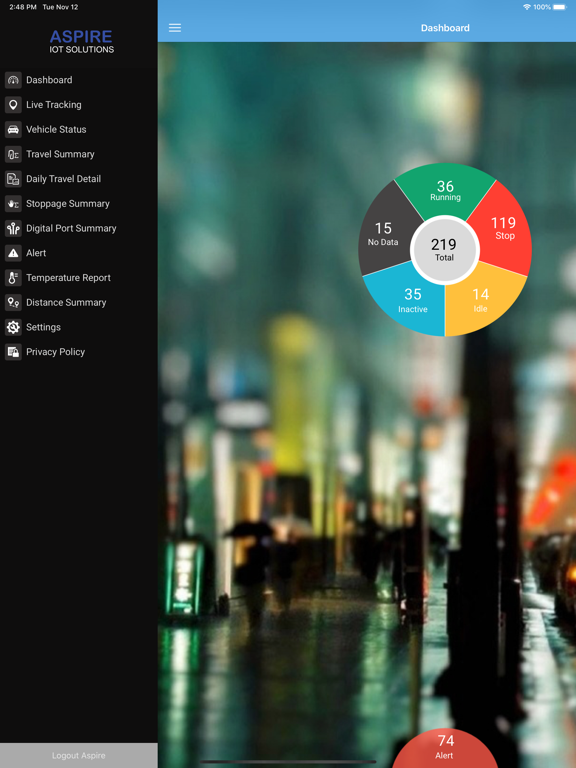Tap the Tue Nov 12 date

click(x=60, y=7)
